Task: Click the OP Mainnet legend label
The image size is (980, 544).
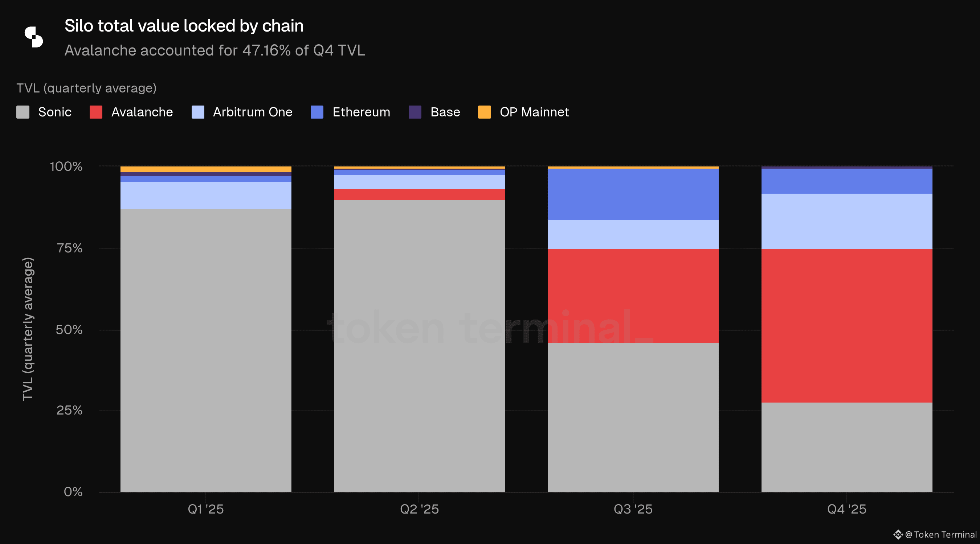Action: pos(534,112)
